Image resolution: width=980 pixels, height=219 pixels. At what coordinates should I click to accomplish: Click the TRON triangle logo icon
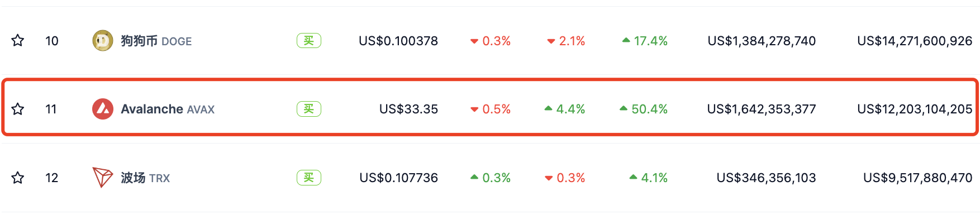pos(103,178)
